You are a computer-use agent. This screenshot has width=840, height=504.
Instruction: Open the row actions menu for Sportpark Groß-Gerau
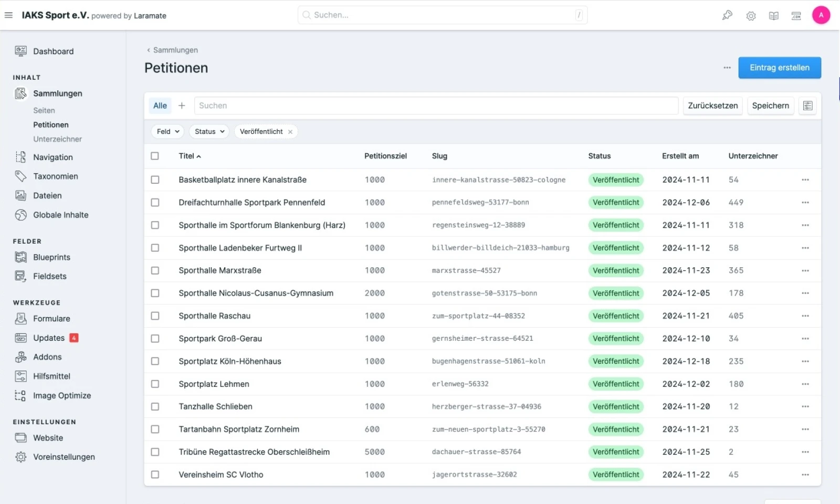click(805, 339)
